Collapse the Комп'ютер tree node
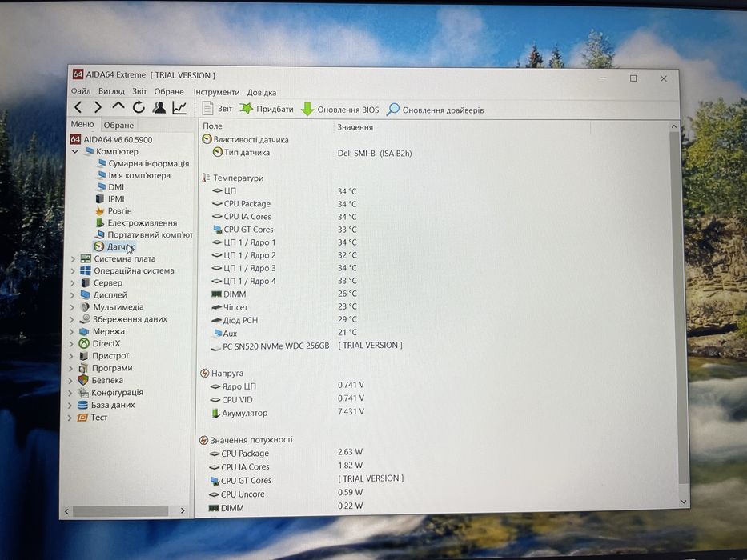Screen dimensions: 747x560 pyautogui.click(x=75, y=151)
